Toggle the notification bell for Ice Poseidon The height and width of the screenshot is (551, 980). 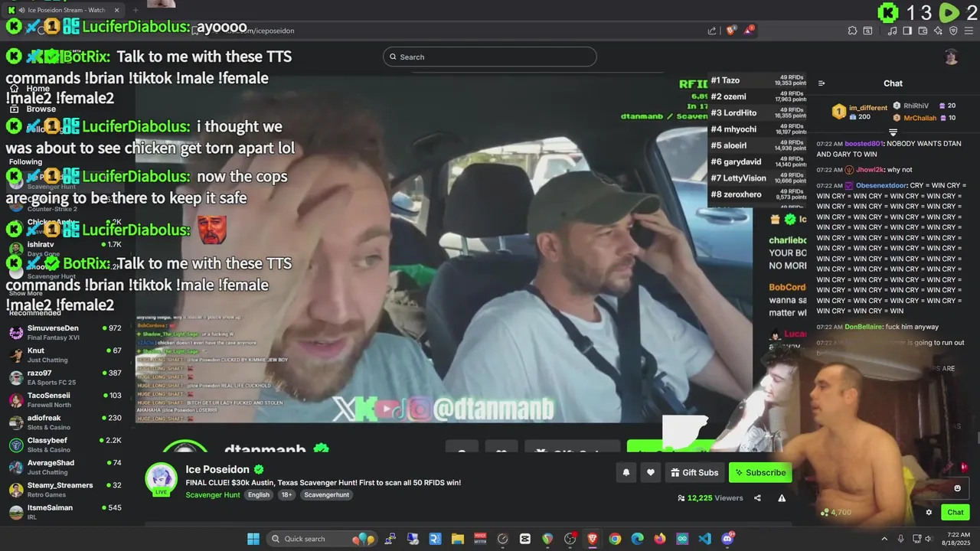pos(626,473)
